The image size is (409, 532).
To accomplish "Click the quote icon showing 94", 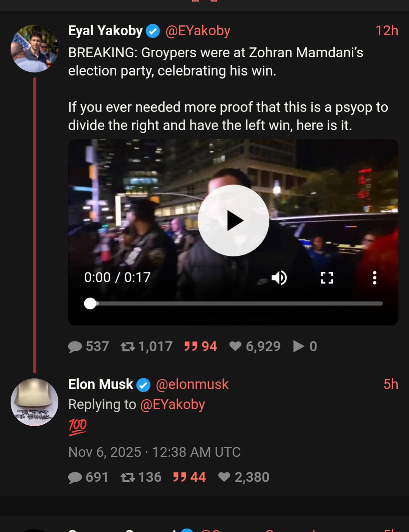I will 191,346.
